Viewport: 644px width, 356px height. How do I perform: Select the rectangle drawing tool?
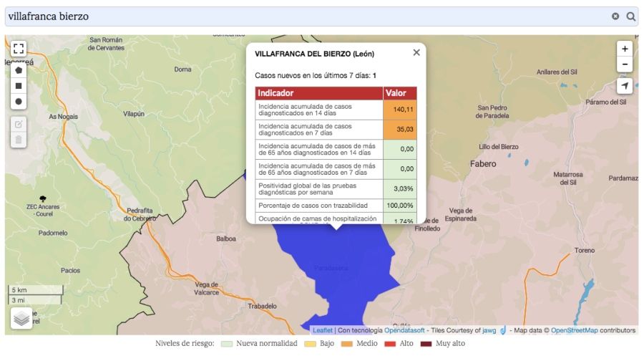coord(19,86)
